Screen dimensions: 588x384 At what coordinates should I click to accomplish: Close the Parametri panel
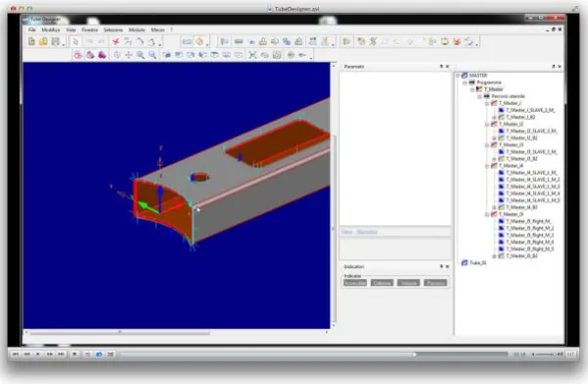click(x=447, y=67)
